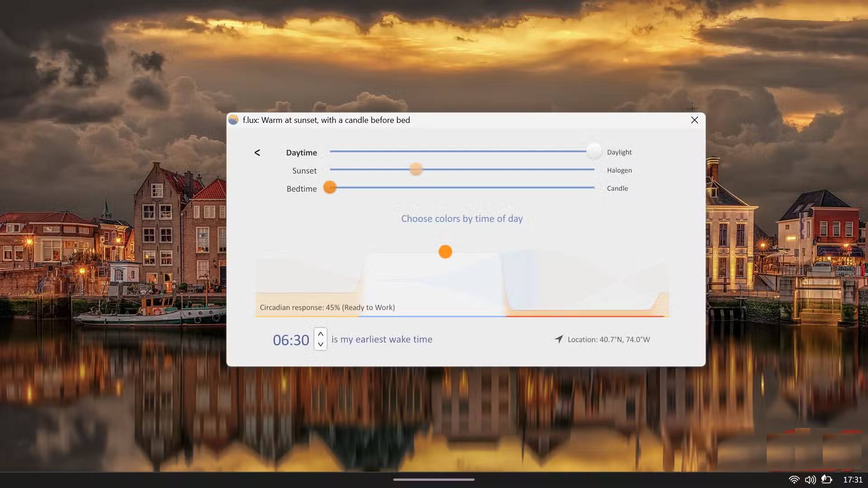868x488 pixels.
Task: Close the f.lux settings window
Action: pos(694,120)
